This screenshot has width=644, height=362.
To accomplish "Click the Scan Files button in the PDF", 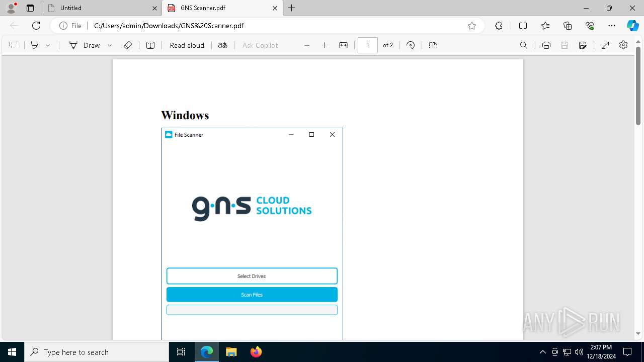I will click(252, 295).
